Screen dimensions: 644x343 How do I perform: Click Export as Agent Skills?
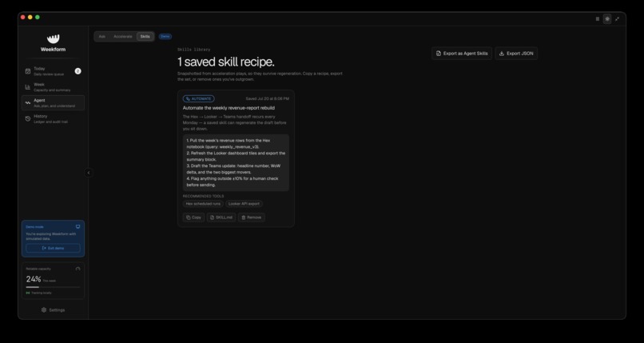(462, 54)
